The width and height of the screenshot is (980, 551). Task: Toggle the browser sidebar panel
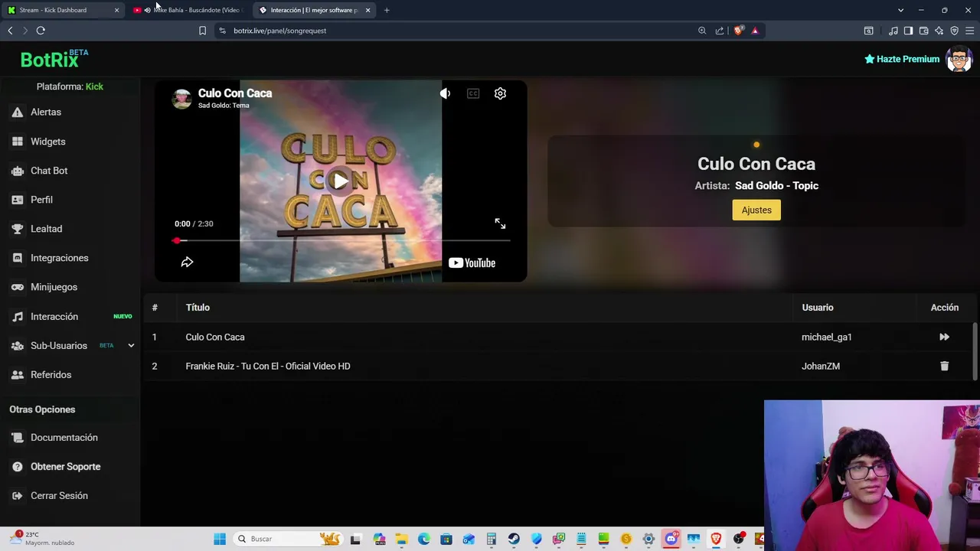(908, 31)
